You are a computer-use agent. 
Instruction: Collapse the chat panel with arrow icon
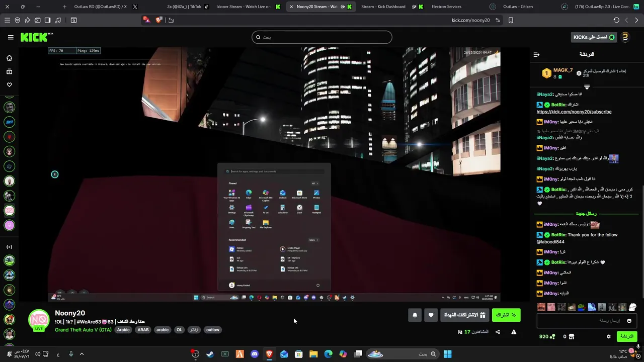click(536, 54)
